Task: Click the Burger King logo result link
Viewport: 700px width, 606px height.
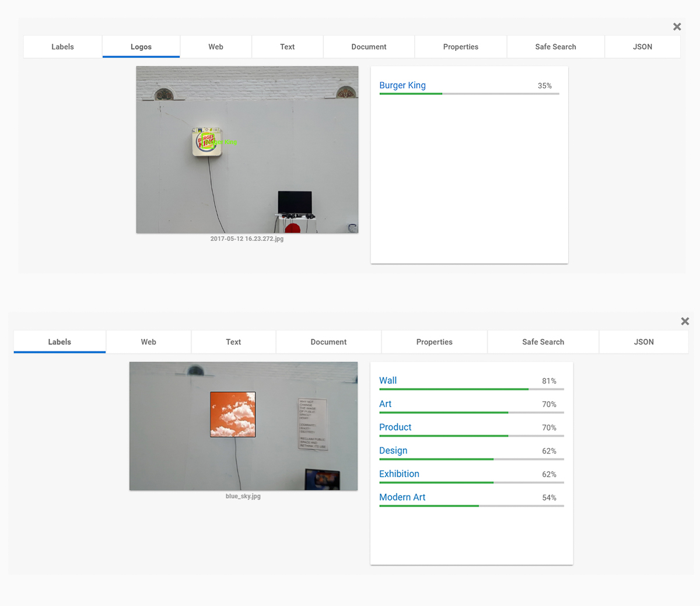Action: (x=402, y=85)
